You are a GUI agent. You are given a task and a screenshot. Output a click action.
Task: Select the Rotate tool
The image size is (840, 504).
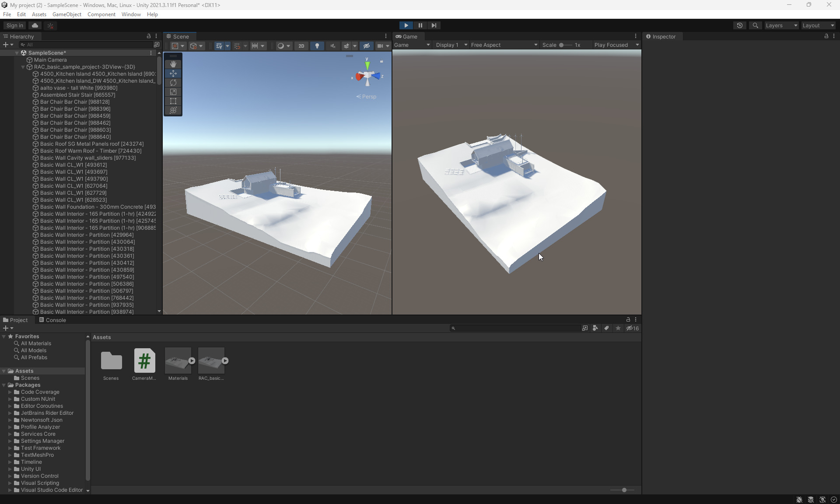pyautogui.click(x=173, y=83)
